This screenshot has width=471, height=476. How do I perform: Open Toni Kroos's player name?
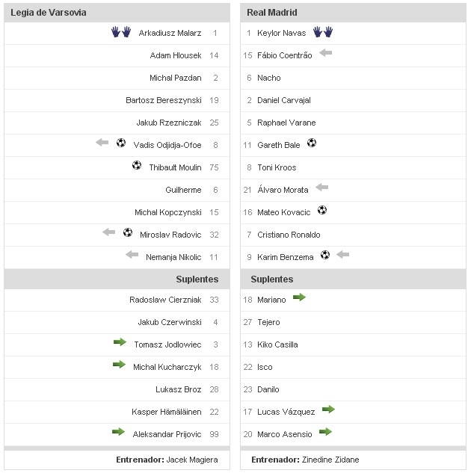[277, 167]
